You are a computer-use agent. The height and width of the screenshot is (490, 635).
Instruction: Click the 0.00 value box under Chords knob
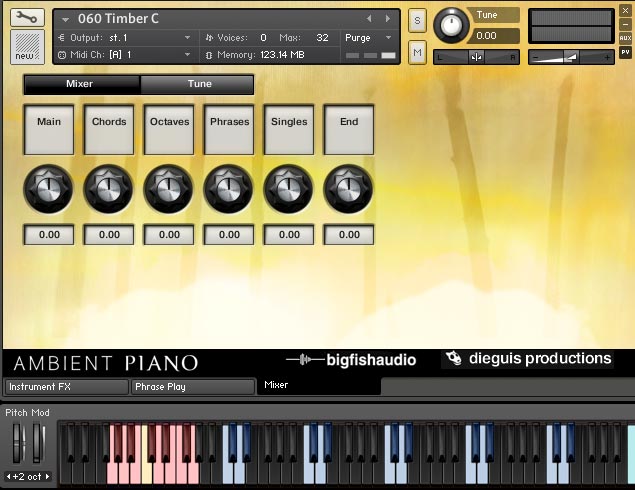coord(109,234)
